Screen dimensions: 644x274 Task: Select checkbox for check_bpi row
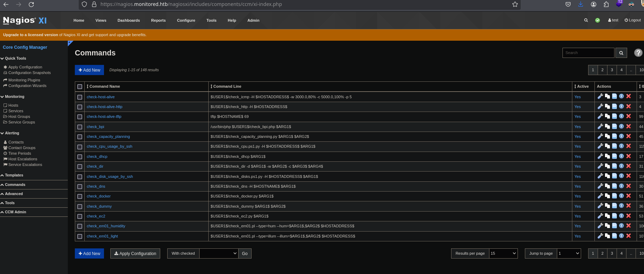coord(80,127)
